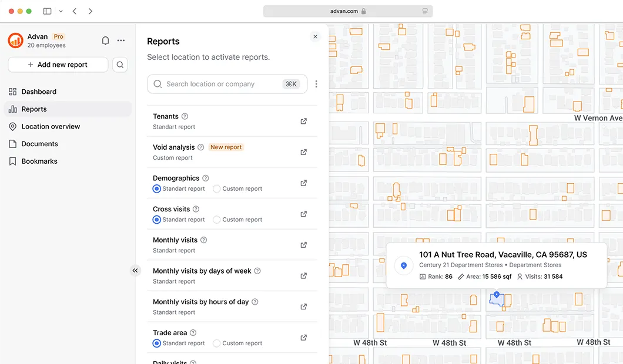Open Void analysis via its external link icon

[304, 152]
